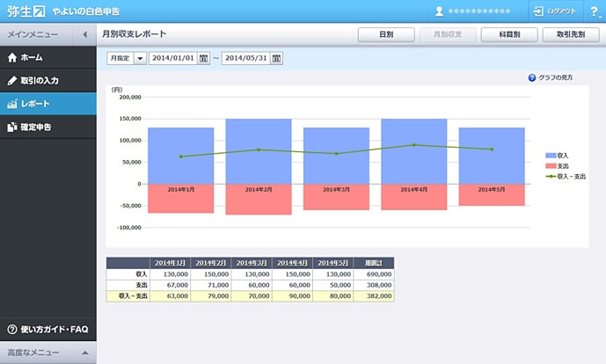The height and width of the screenshot is (364, 606).
Task: Open the start date calendar picker
Action: click(204, 58)
